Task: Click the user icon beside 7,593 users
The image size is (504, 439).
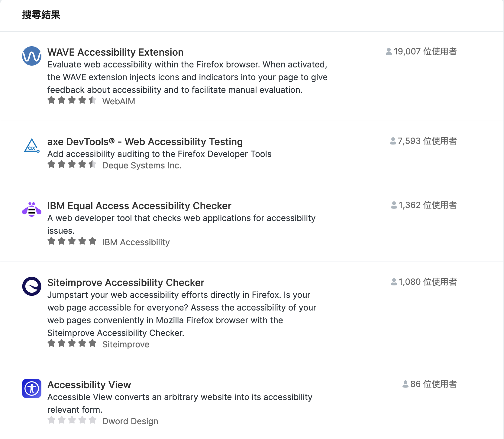Action: point(393,141)
